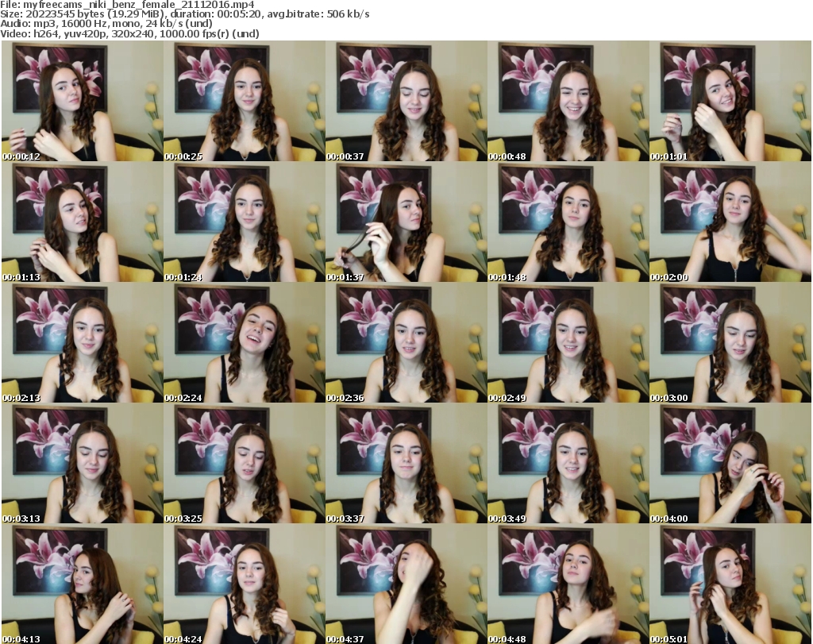The height and width of the screenshot is (644, 813).
Task: Select the thumbnail stamped 00:01:13
Action: [x=83, y=222]
